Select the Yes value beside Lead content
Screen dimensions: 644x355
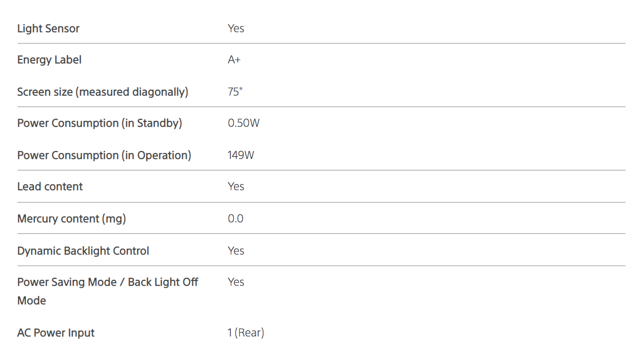pos(236,187)
